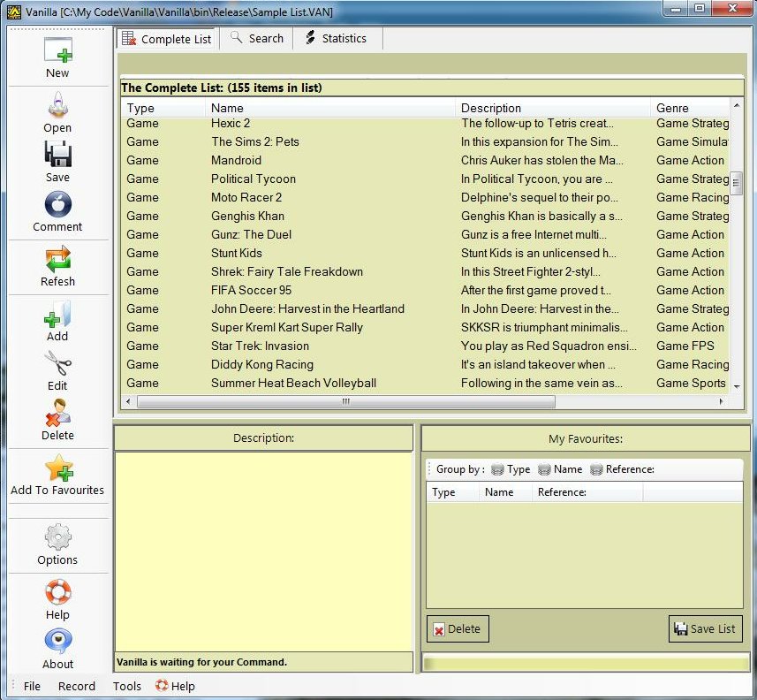Click the Comment icon in the sidebar

57,205
